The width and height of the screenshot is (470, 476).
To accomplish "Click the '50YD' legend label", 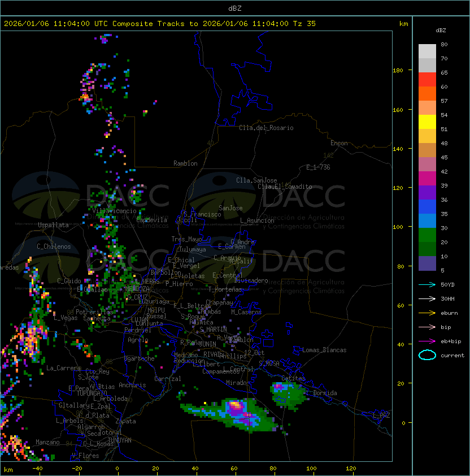I will (x=447, y=285).
